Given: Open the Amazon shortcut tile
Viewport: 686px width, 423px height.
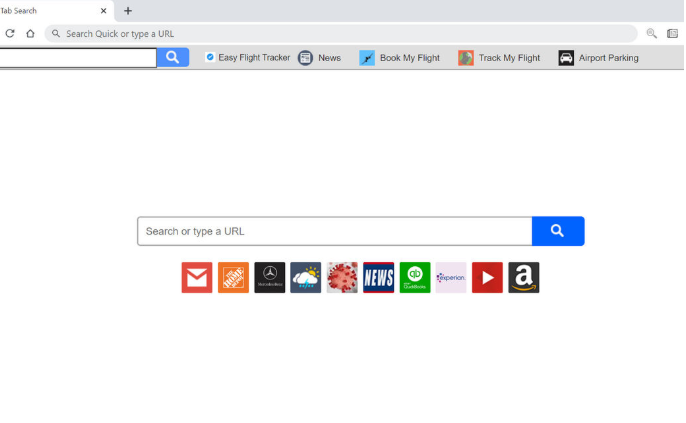Looking at the screenshot, I should pos(524,277).
